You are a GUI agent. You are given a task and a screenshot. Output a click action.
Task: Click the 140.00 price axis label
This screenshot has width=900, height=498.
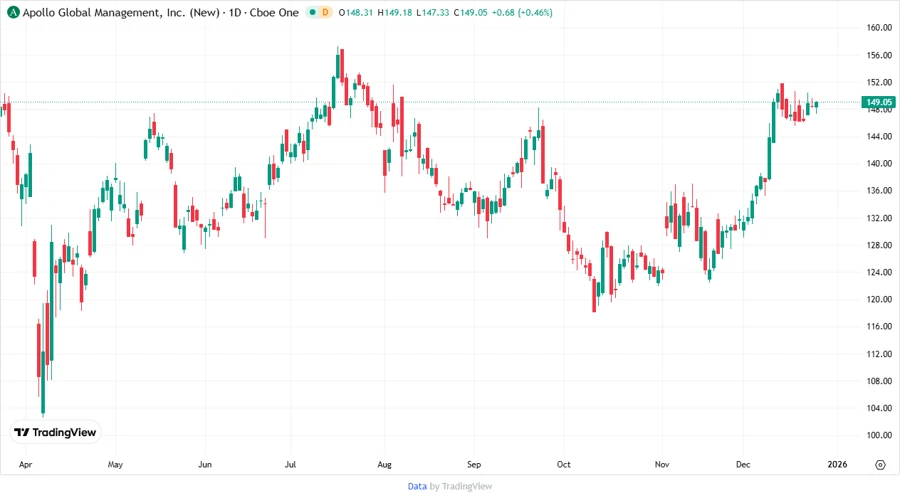pos(879,164)
